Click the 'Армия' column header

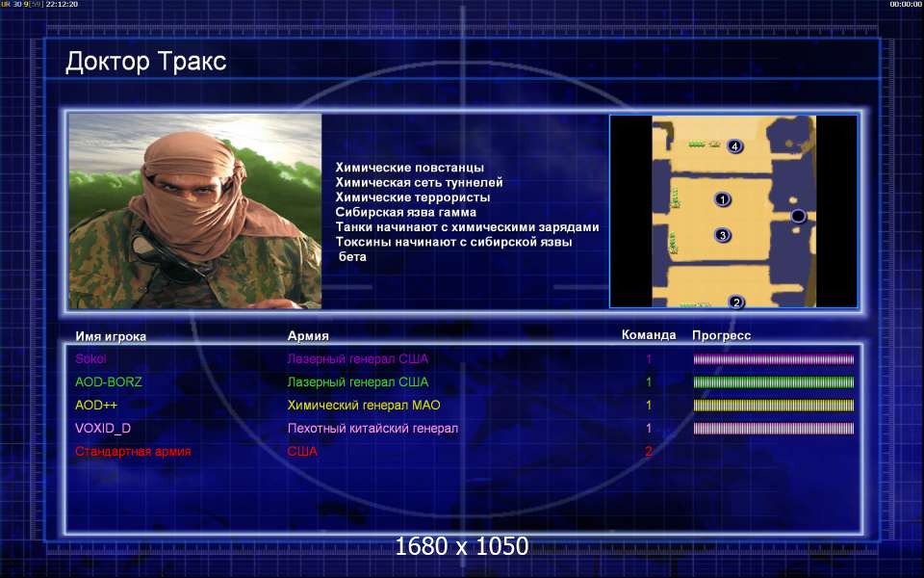pos(308,335)
